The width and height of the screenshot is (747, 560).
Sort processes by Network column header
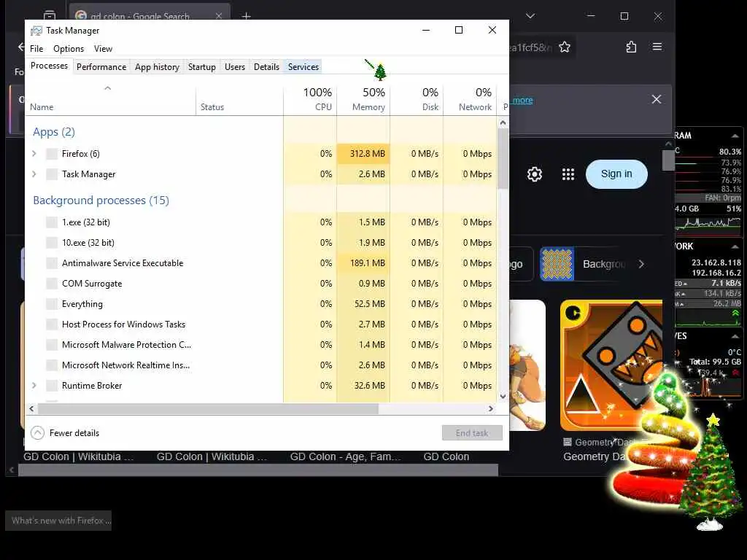click(470, 99)
